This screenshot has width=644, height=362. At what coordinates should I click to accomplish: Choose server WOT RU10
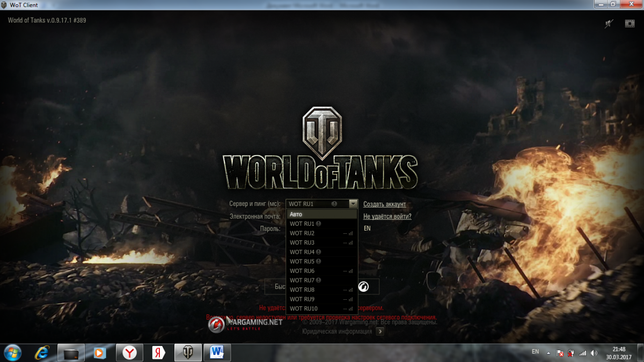pos(322,308)
